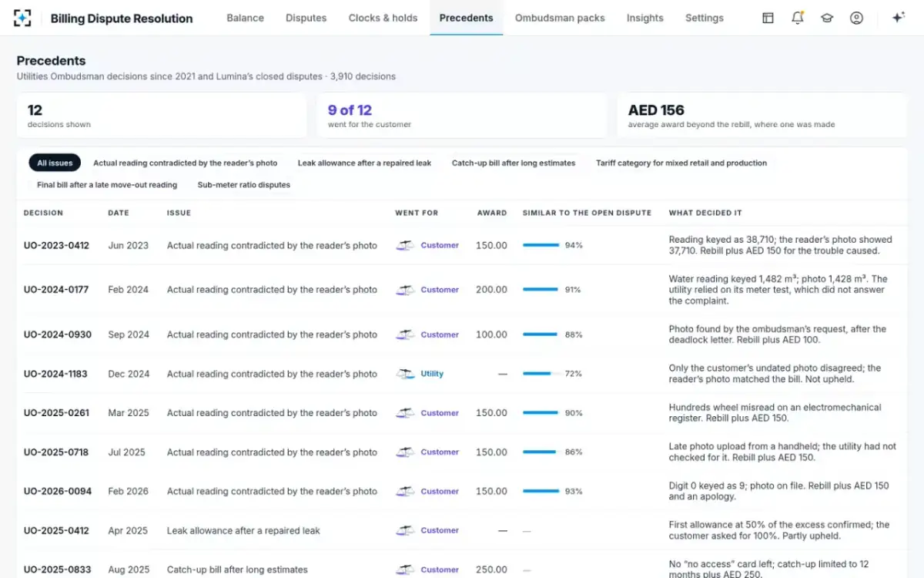
Task: Filter by Final bill after a late move-out reading
Action: point(107,185)
